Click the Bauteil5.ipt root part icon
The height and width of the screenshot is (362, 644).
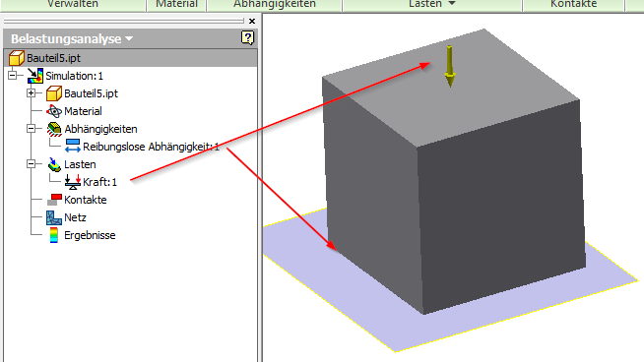coord(17,58)
